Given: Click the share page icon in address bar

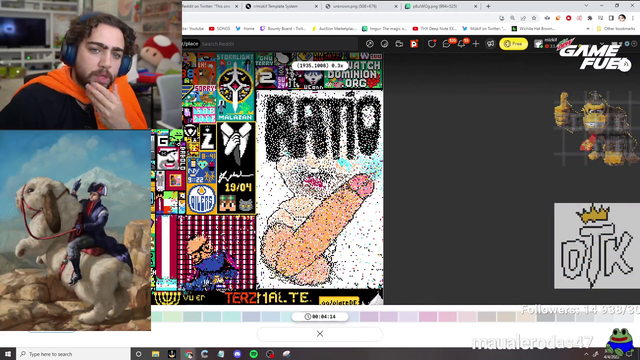Looking at the screenshot, I should point(523,18).
